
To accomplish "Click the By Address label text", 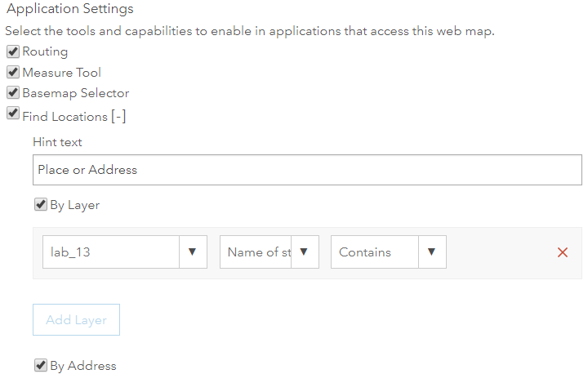I will point(82,366).
